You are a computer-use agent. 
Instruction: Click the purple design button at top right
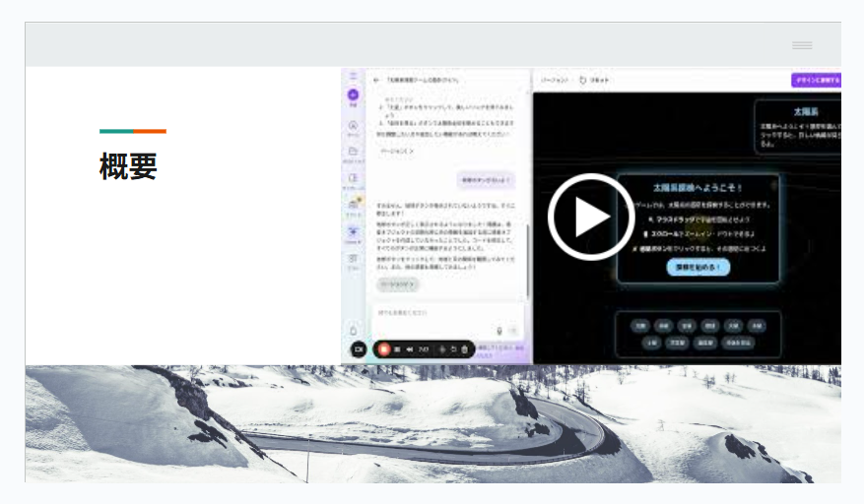[x=816, y=80]
